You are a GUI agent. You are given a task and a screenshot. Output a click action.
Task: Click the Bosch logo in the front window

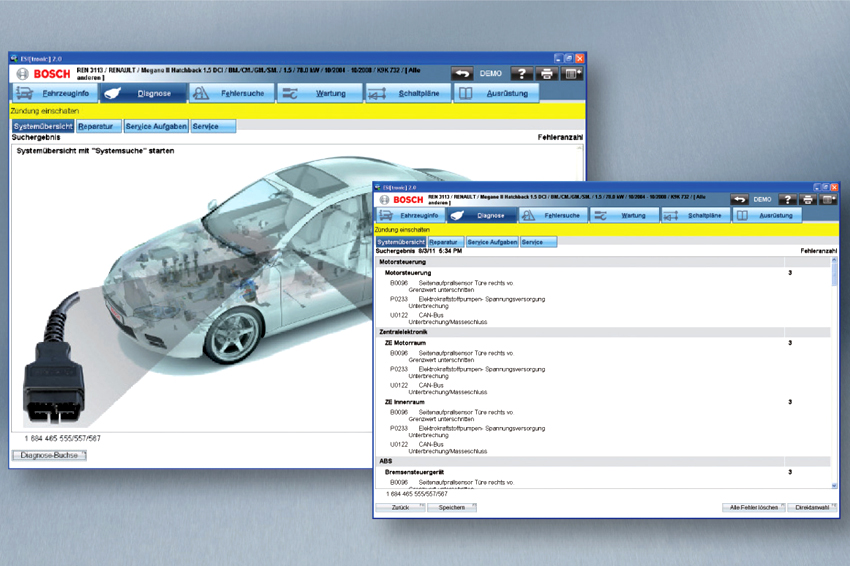tap(402, 200)
